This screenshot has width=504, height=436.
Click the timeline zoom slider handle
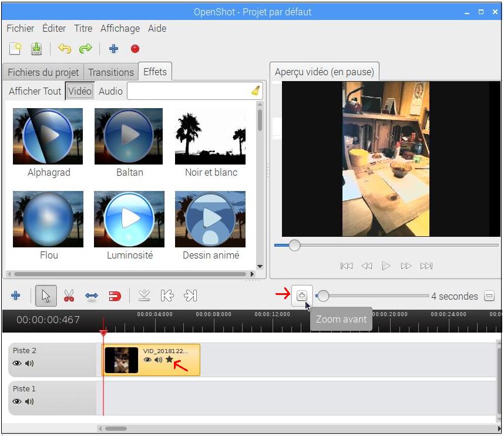click(323, 296)
